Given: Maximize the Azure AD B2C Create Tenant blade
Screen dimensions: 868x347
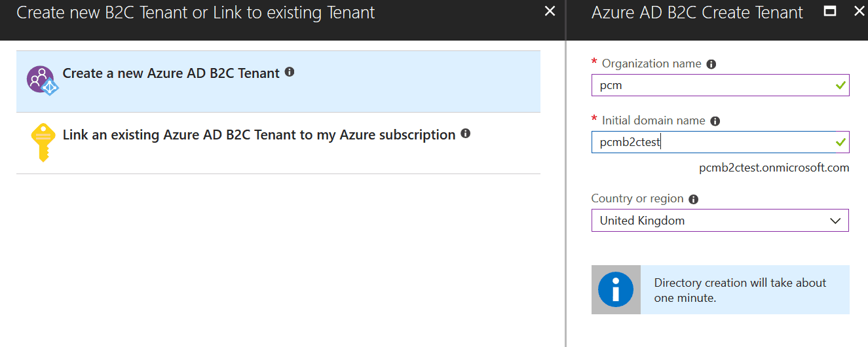Looking at the screenshot, I should [x=830, y=11].
